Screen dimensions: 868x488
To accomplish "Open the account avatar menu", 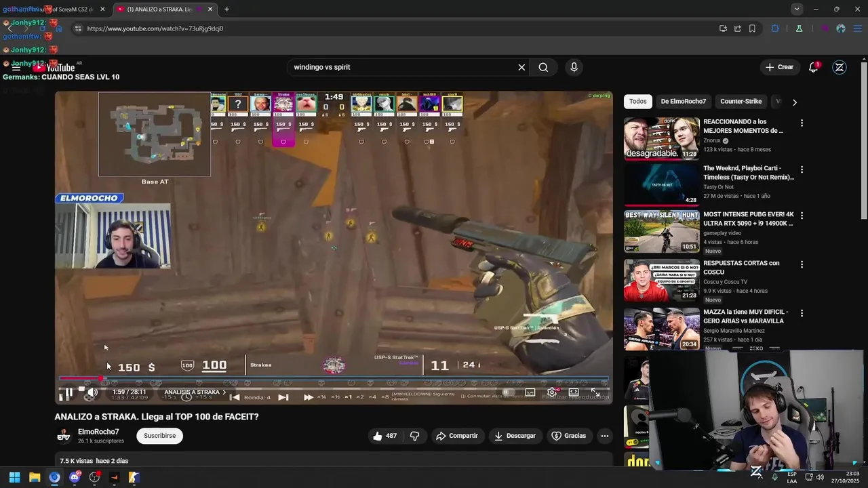I will pos(840,67).
